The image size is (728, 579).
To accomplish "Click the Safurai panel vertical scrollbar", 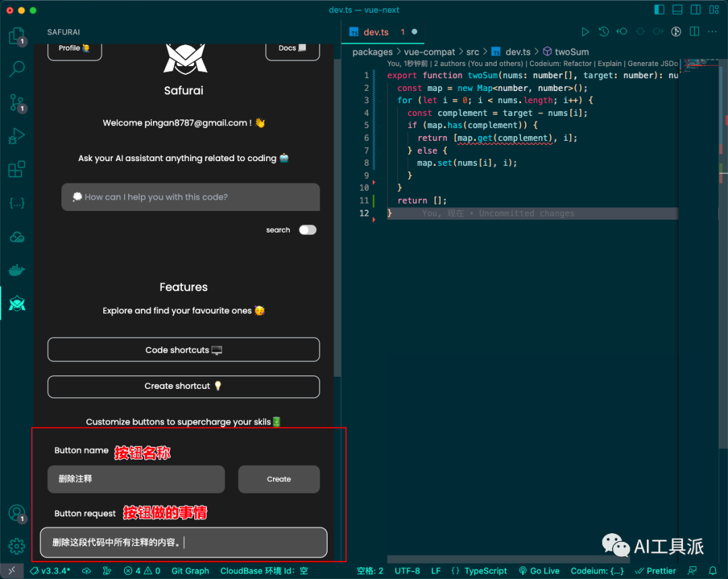I will (x=337, y=218).
